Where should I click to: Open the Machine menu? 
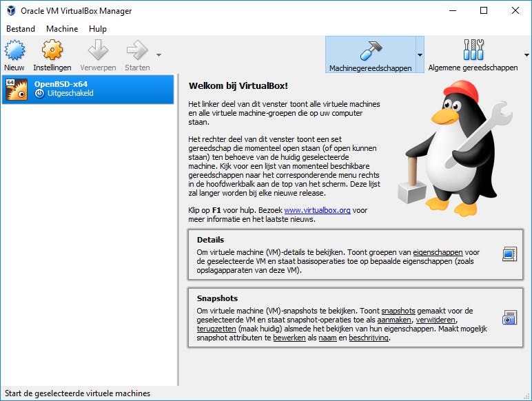click(x=62, y=29)
